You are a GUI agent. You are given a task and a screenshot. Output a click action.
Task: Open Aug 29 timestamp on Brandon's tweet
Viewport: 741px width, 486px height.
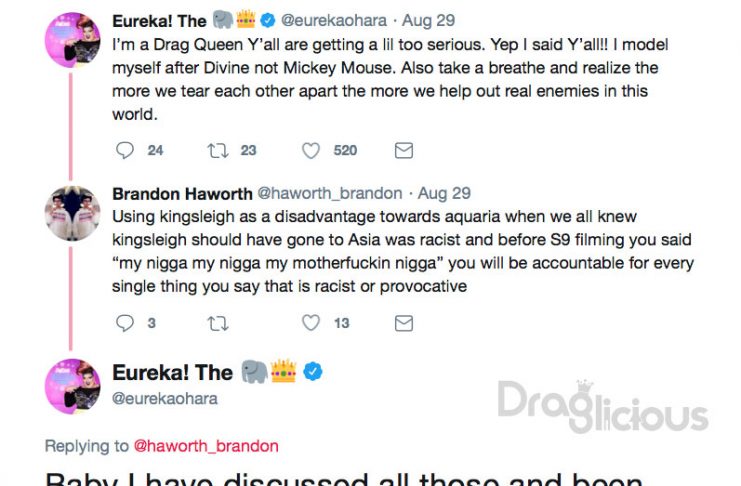(x=444, y=193)
